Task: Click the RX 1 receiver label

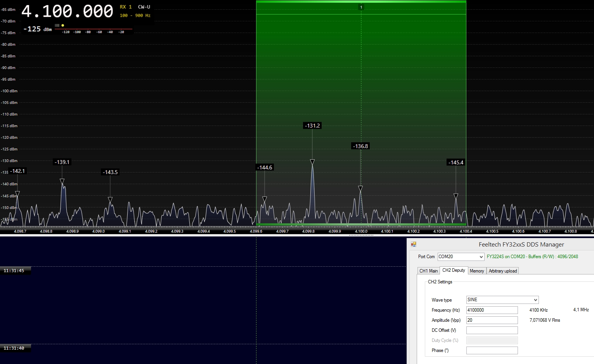Action: click(126, 7)
